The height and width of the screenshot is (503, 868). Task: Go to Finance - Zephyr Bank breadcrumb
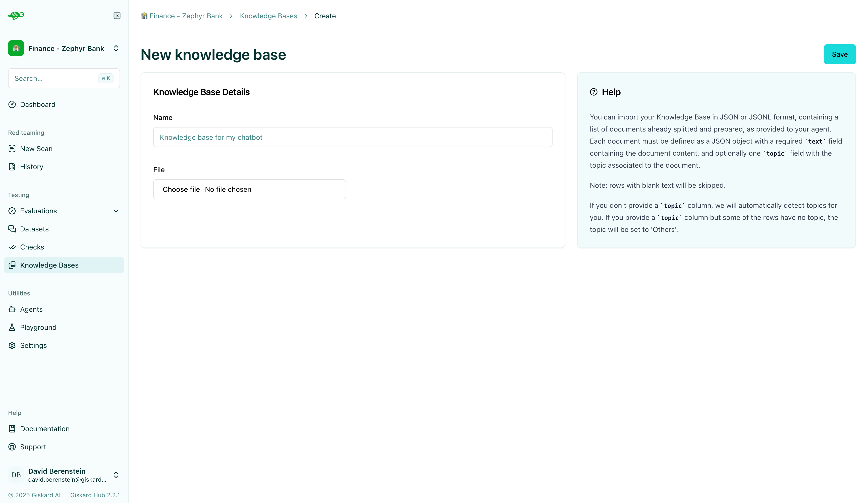point(185,16)
